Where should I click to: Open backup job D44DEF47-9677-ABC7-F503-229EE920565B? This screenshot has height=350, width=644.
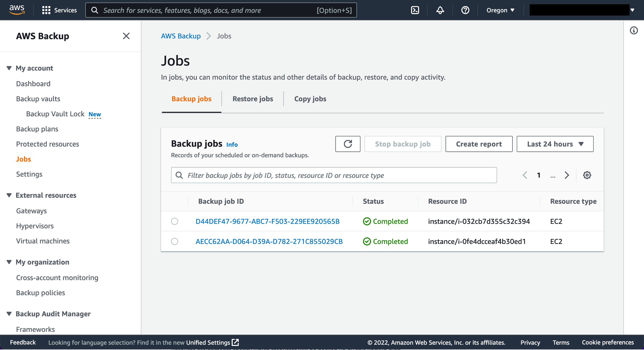tap(268, 221)
